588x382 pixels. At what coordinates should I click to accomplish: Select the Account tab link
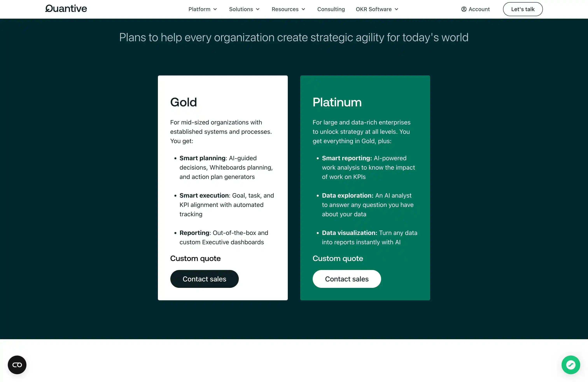[475, 9]
